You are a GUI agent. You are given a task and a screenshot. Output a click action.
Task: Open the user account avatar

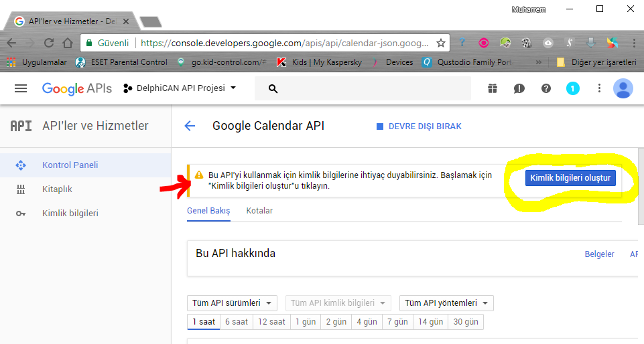pyautogui.click(x=623, y=88)
